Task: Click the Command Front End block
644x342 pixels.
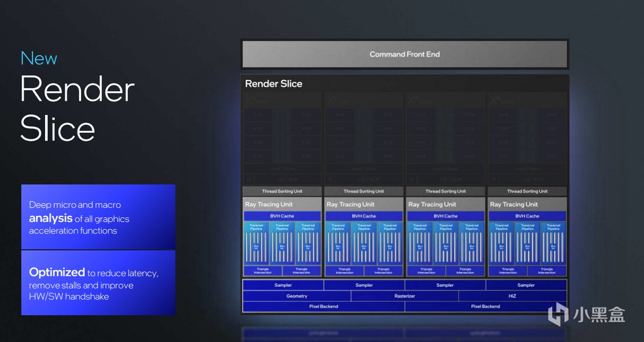Action: [405, 54]
